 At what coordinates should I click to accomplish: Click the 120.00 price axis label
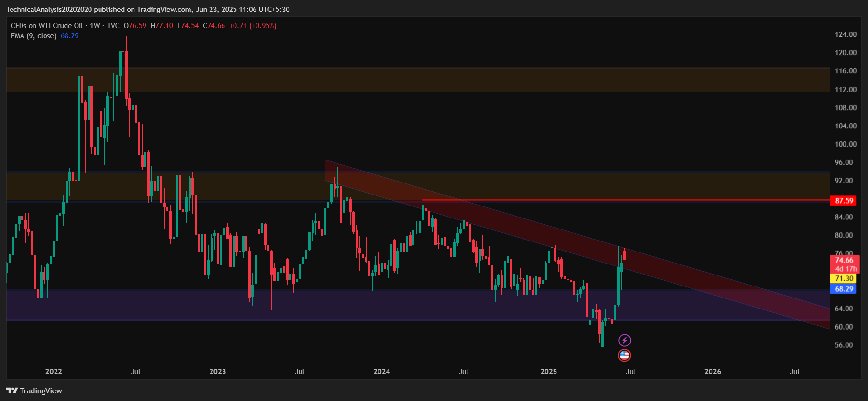coord(846,53)
